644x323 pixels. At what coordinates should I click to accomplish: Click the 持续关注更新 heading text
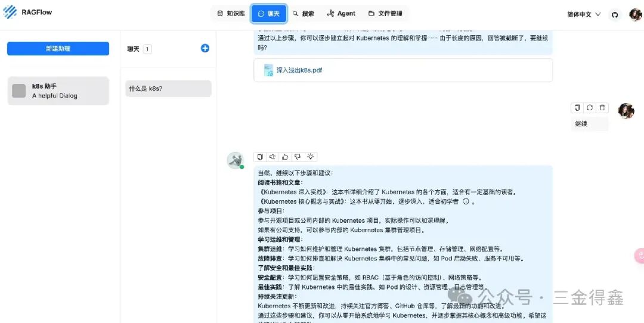point(277,296)
